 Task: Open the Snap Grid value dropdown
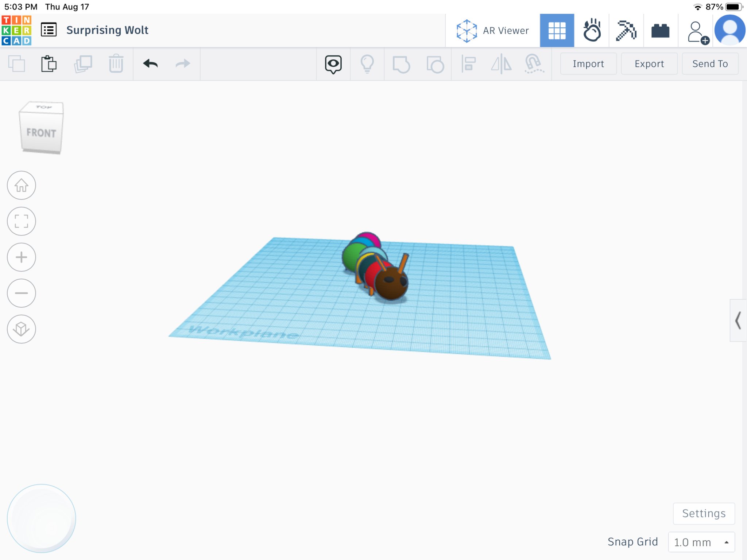(x=700, y=542)
